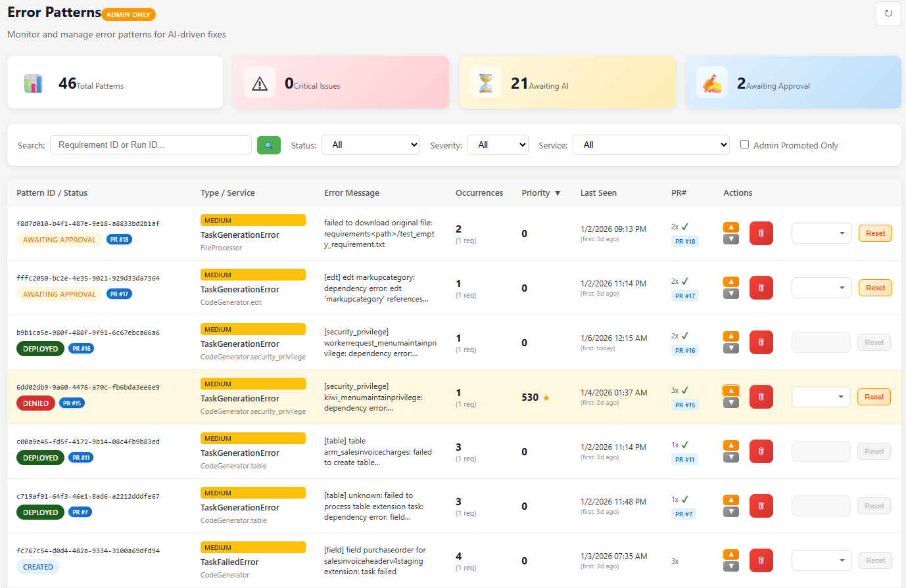Click the Requirement ID or Run ID search field
This screenshot has width=906, height=588.
tap(151, 145)
